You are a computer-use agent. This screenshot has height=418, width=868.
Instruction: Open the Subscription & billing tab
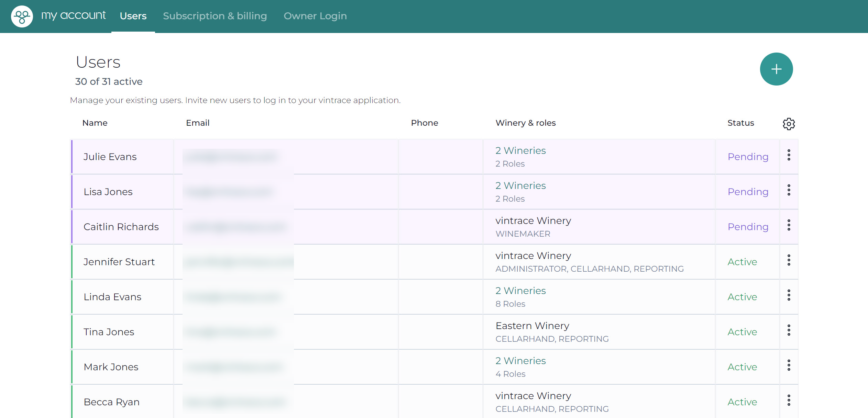tap(215, 16)
